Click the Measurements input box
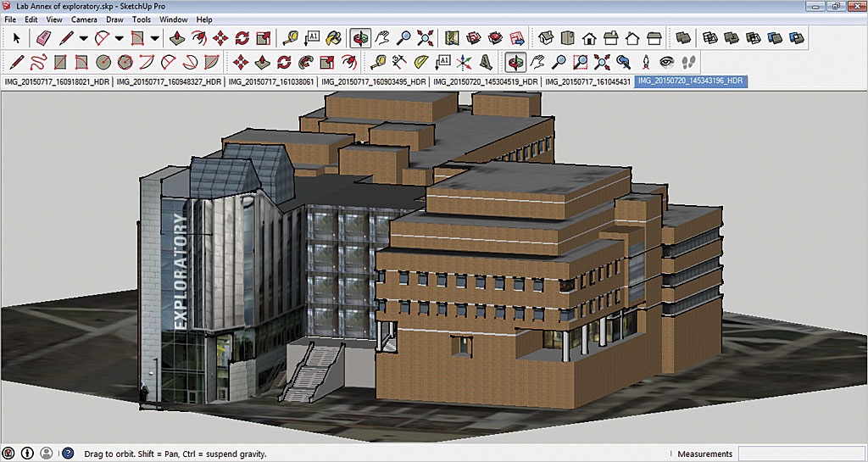This screenshot has width=868, height=462. 801,454
